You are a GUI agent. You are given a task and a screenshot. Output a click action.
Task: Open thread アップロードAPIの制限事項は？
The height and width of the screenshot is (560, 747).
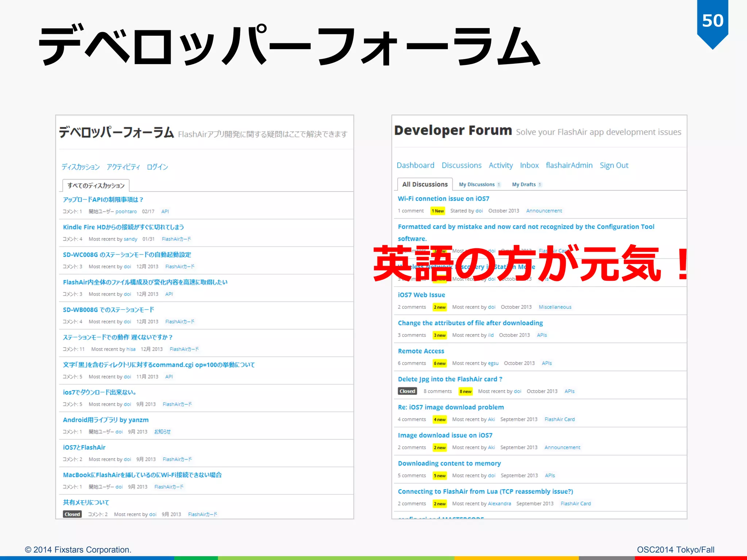pos(103,199)
